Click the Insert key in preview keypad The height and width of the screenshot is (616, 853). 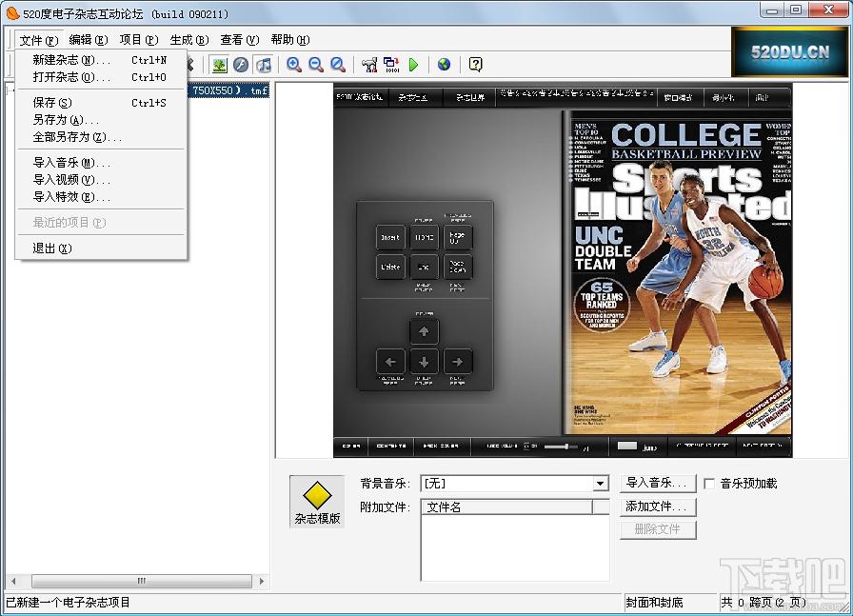[390, 237]
